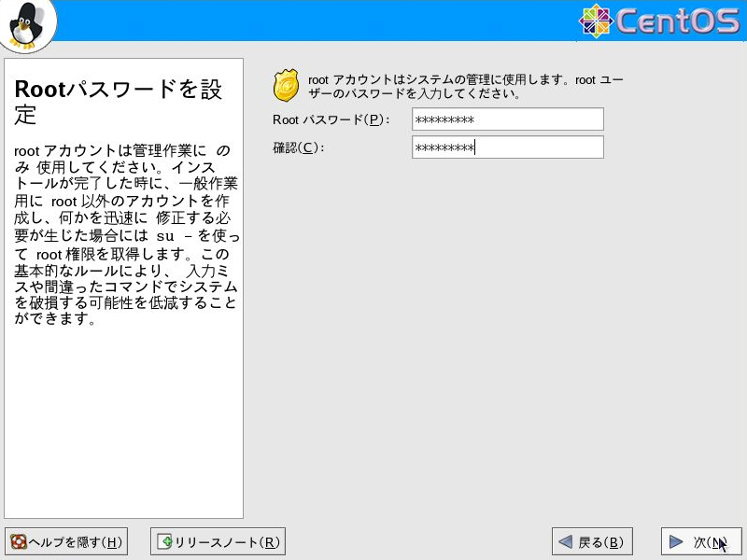The image size is (747, 560).
Task: Click the '確認(C):' label
Action: click(298, 147)
